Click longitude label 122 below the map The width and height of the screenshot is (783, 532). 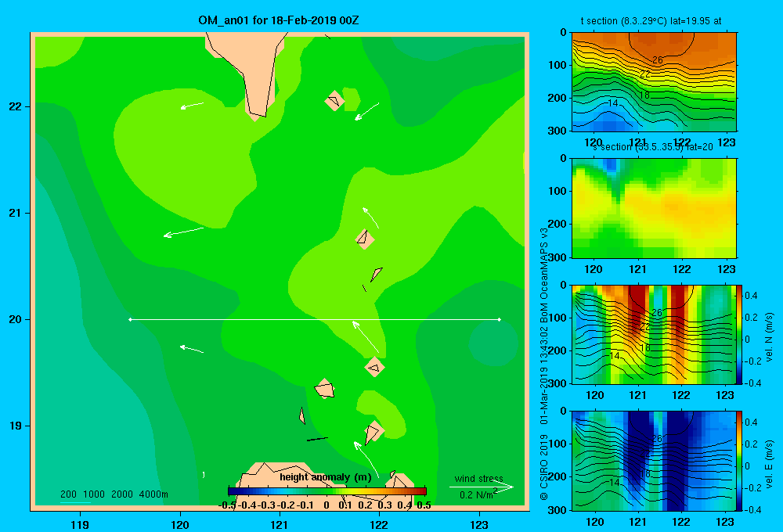(x=379, y=524)
